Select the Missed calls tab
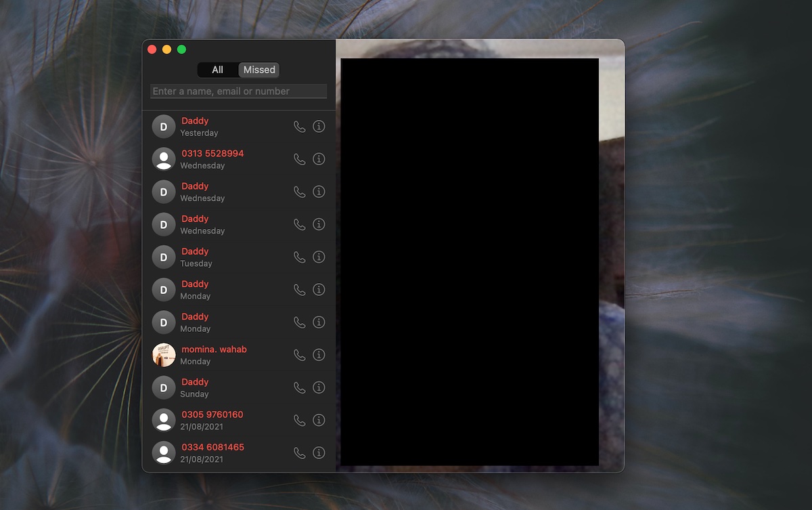Image resolution: width=812 pixels, height=510 pixels. click(x=259, y=70)
